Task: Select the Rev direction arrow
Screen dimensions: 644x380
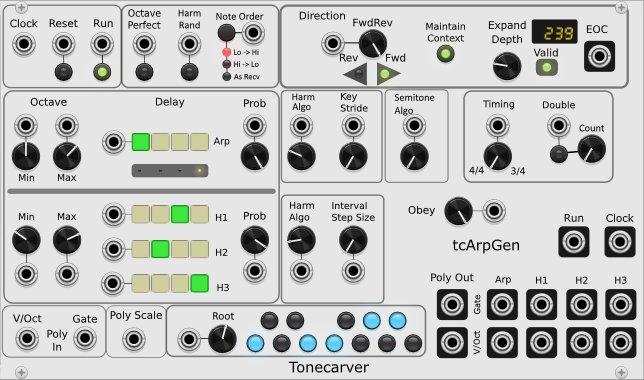Action: coord(355,74)
